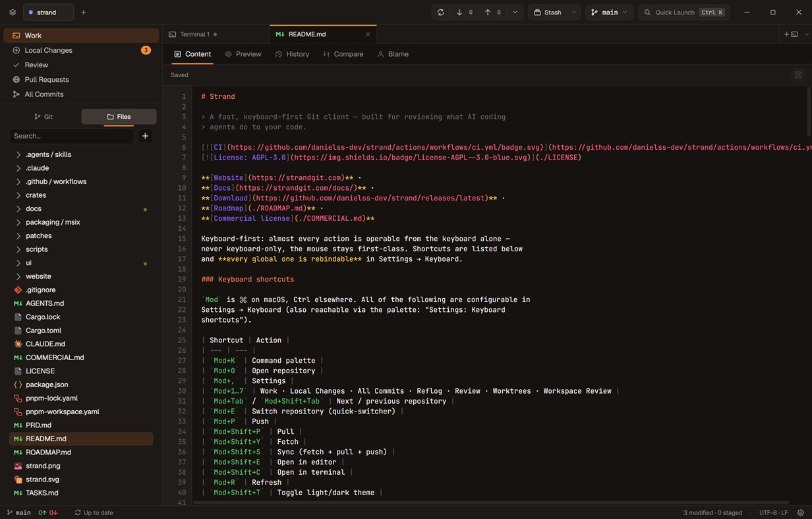Click the stacked layers workspace icon
Image resolution: width=812 pixels, height=519 pixels.
[x=13, y=13]
